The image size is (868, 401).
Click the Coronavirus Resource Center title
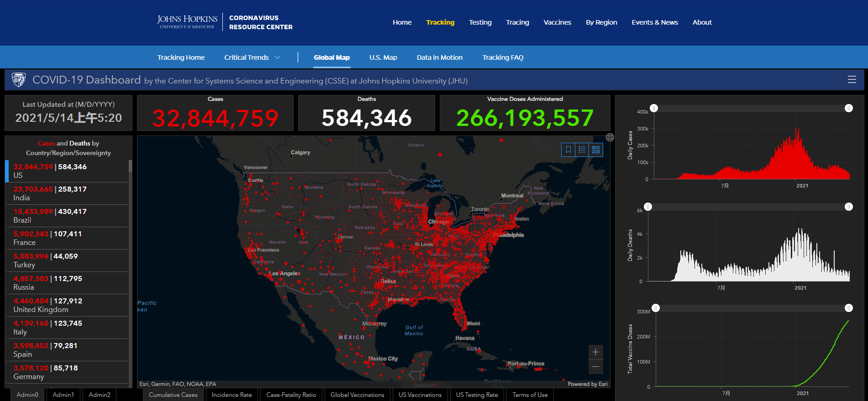261,22
